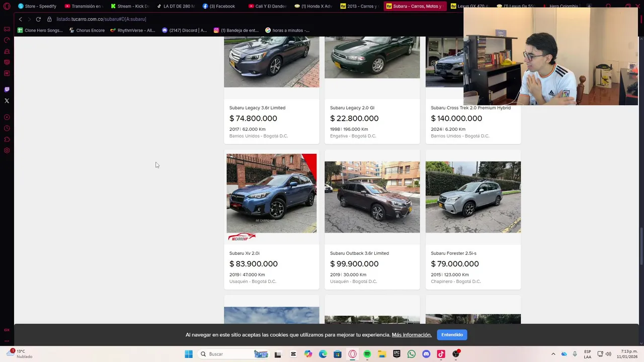The height and width of the screenshot is (362, 644).
Task: Go back using the browser back arrow
Action: (x=20, y=19)
